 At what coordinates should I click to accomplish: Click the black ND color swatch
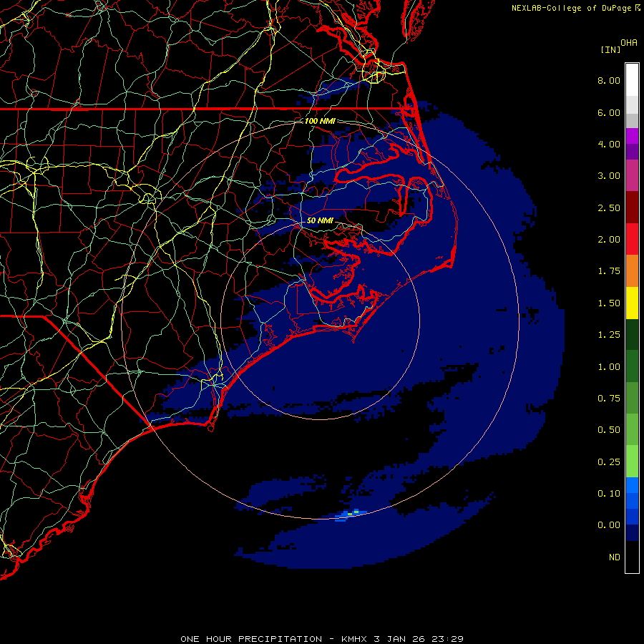point(632,557)
